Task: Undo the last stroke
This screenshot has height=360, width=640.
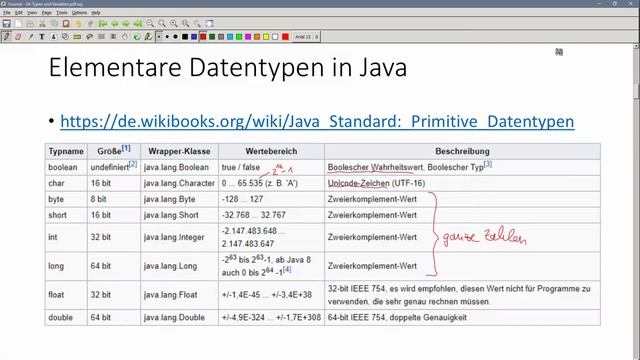Action: (78, 24)
